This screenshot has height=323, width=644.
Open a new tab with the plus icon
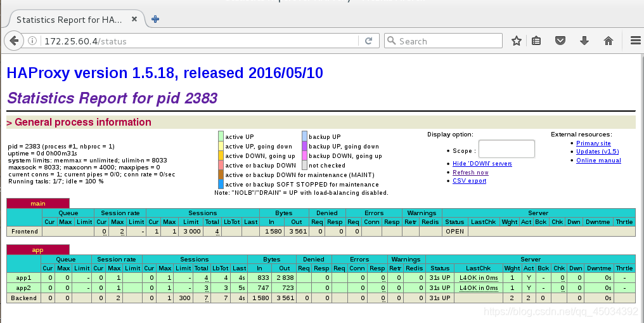(155, 19)
